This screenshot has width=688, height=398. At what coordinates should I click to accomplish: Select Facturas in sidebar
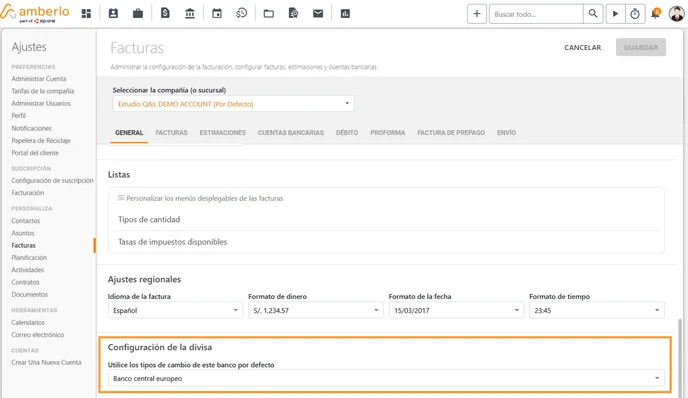coord(23,246)
